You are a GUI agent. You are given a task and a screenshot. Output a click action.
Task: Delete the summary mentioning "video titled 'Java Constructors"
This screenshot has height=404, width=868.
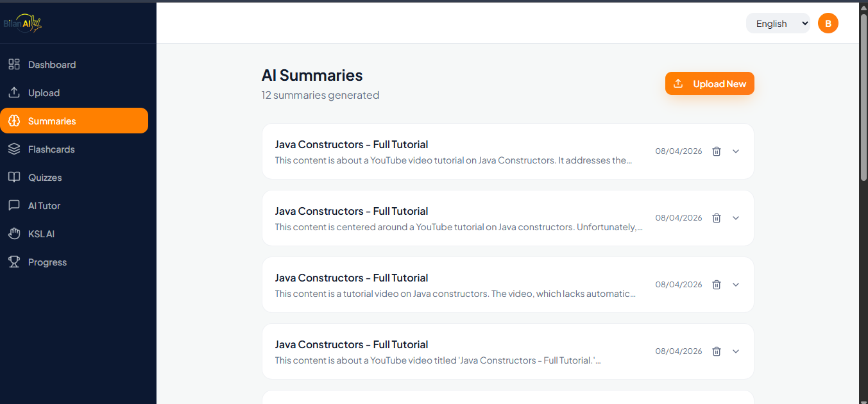(x=717, y=351)
